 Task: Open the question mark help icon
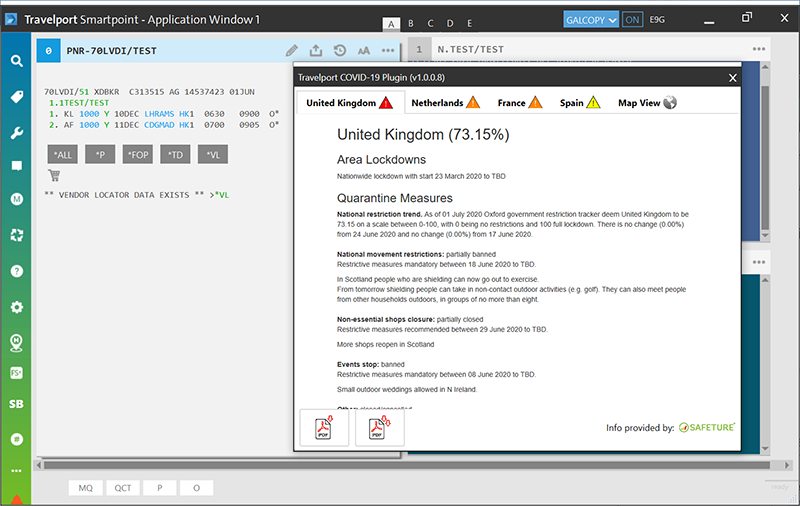click(x=16, y=271)
